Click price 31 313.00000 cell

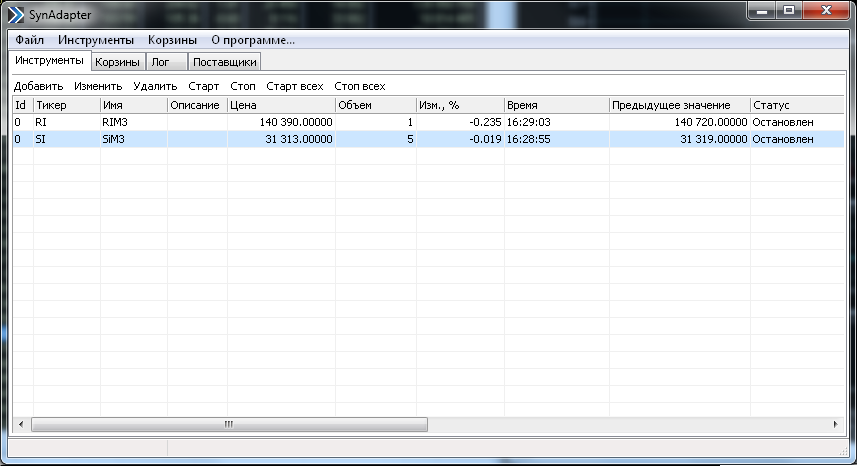pyautogui.click(x=281, y=139)
